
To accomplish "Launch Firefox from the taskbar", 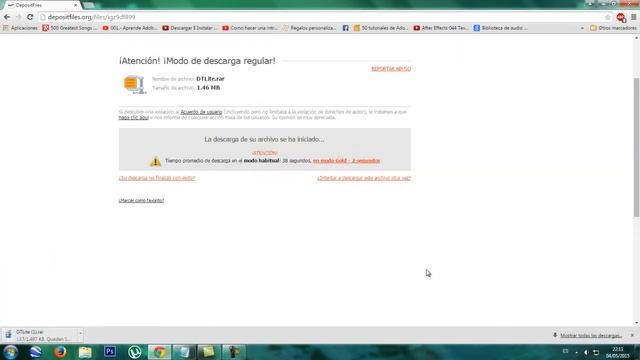I will tap(60, 352).
